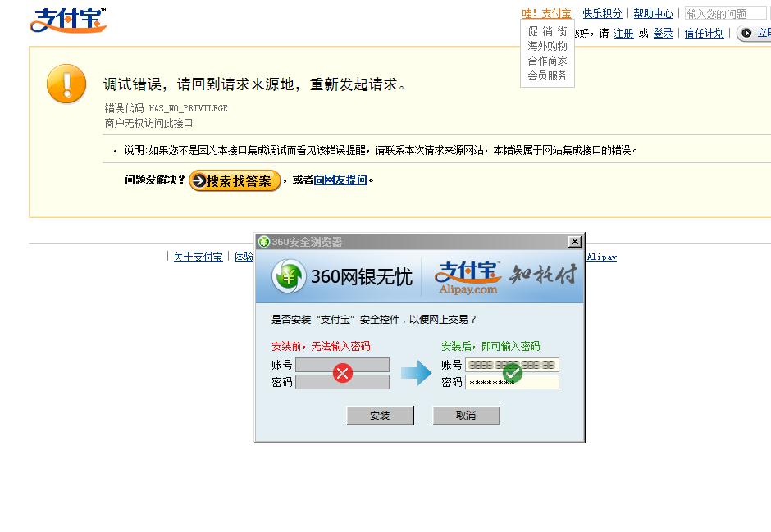
Task: Open the 信任计划 link
Action: [704, 34]
